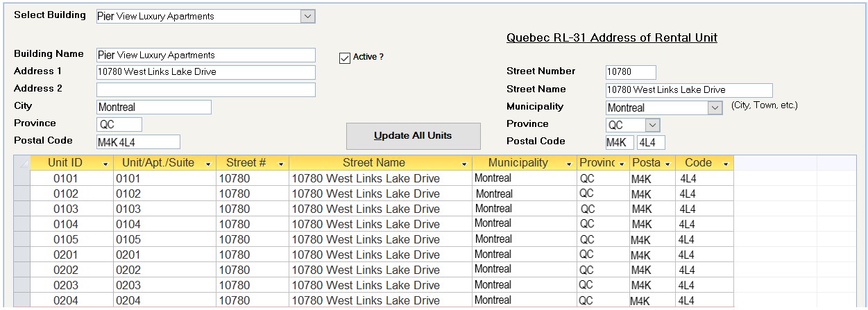Click the City field containing Montreal
The height and width of the screenshot is (310, 868).
coord(154,107)
